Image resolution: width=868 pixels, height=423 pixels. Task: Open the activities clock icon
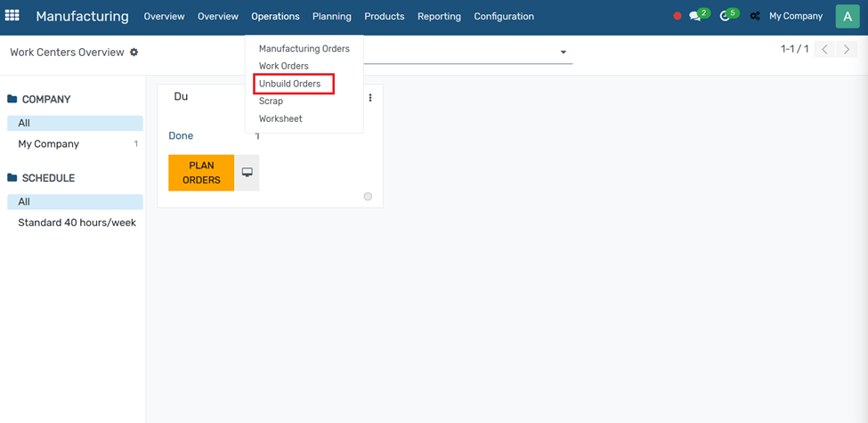point(726,16)
